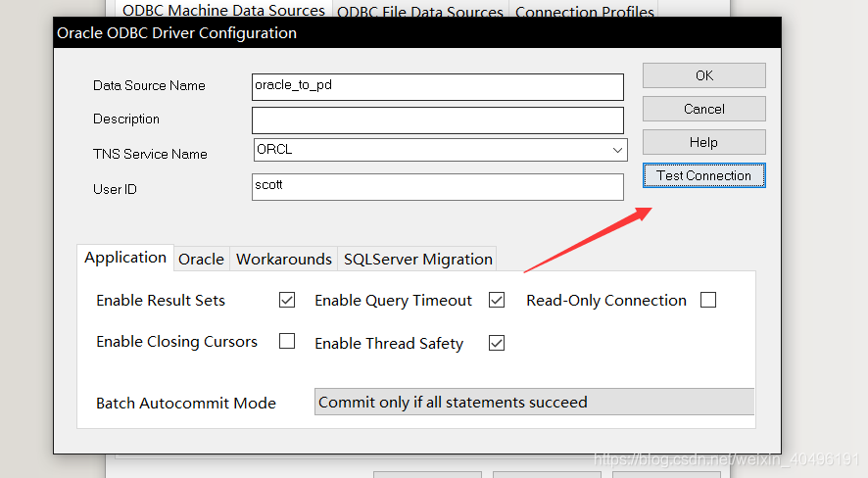Expand the TNS Service Name dropdown arrow
This screenshot has height=478, width=868.
[x=617, y=150]
